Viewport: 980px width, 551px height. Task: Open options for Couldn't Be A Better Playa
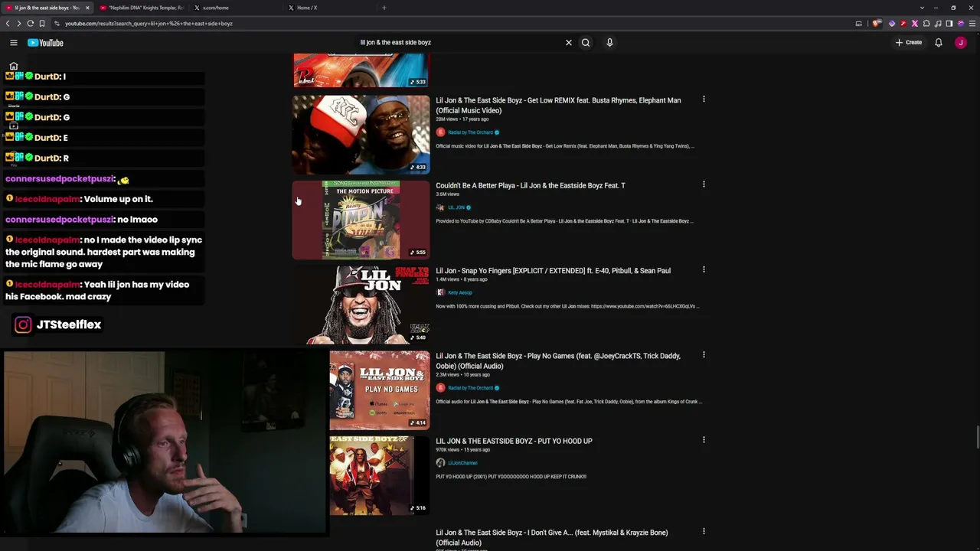tap(704, 184)
